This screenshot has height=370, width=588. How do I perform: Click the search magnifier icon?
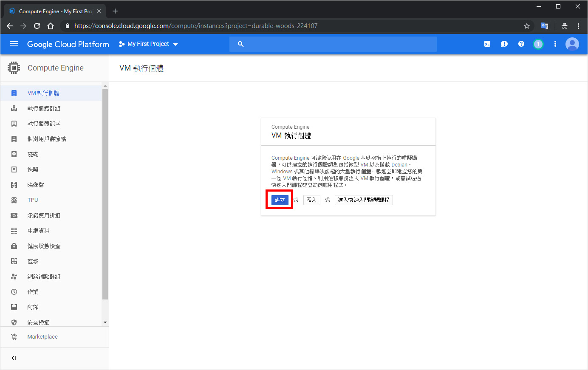(240, 44)
